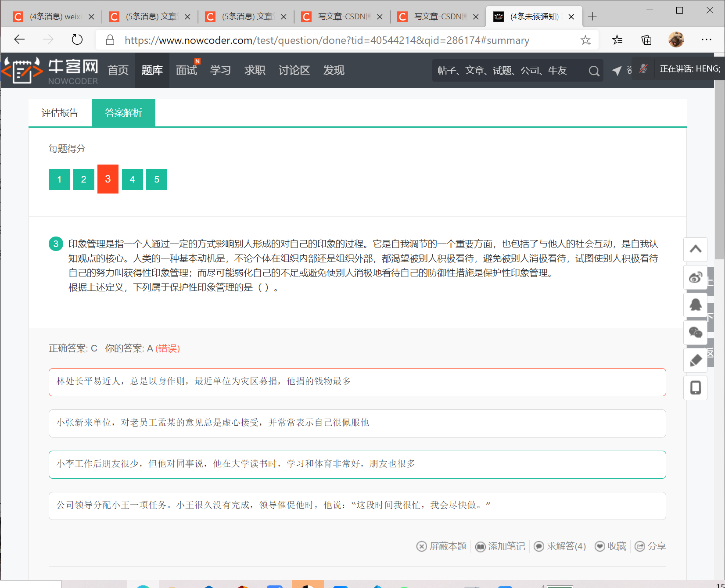Open browser profile avatar
Image resolution: width=725 pixels, height=588 pixels.
tap(676, 39)
